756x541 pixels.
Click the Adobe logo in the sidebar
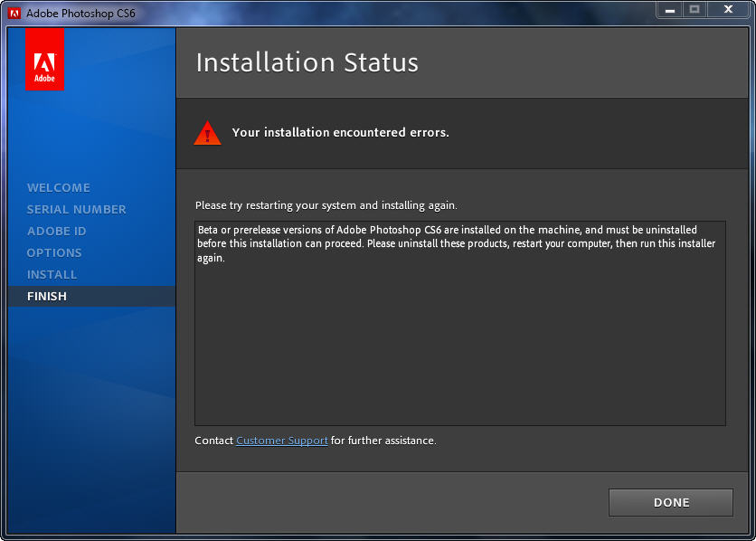click(x=45, y=60)
